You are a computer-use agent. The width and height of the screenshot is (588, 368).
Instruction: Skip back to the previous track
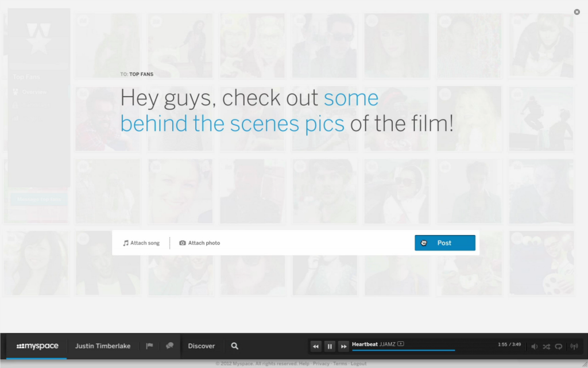click(x=316, y=347)
